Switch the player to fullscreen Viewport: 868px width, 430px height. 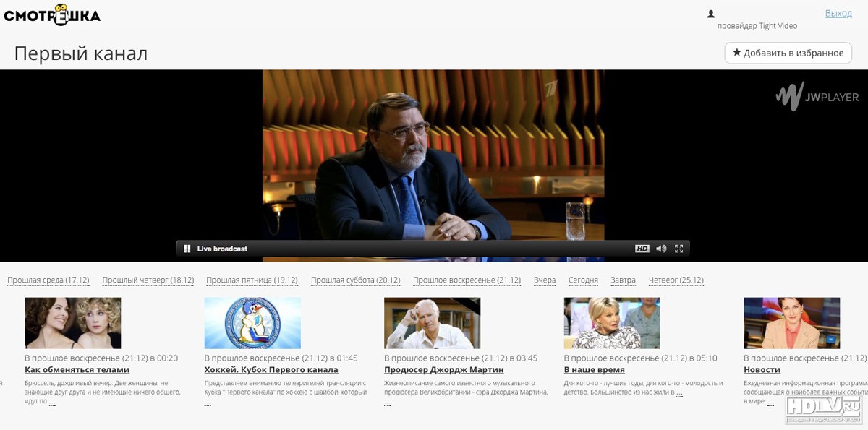pyautogui.click(x=679, y=249)
